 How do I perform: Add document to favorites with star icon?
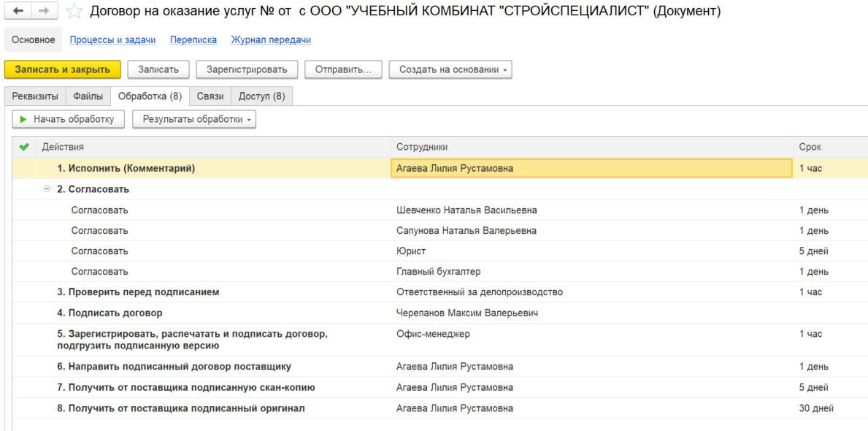point(74,11)
